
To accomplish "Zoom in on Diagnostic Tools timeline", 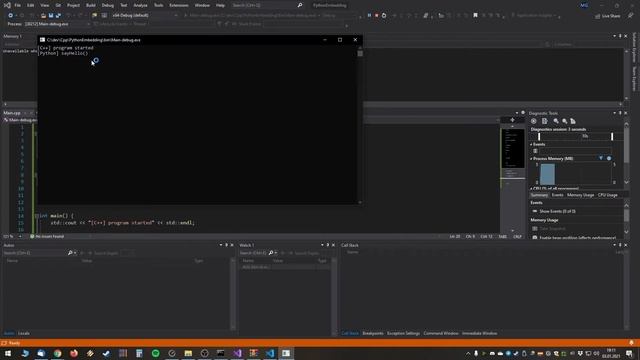I will tap(556, 121).
